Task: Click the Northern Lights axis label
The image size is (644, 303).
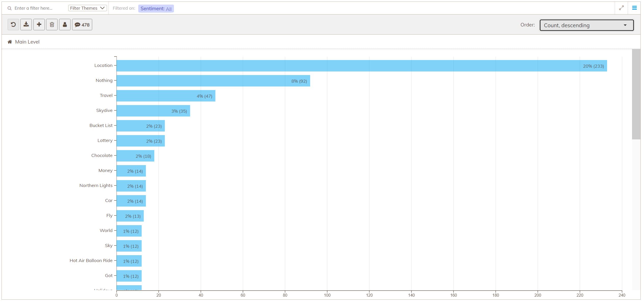Action: (x=96, y=185)
